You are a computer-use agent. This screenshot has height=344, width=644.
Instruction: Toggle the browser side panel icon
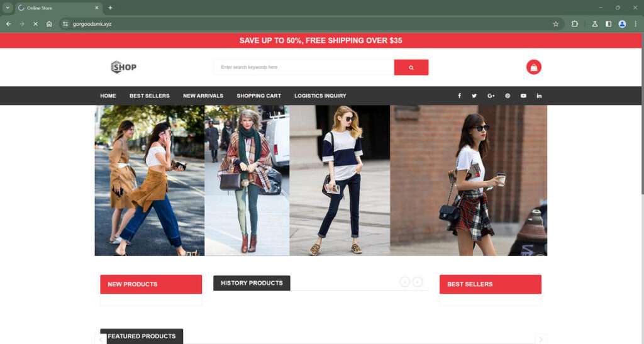pyautogui.click(x=608, y=24)
